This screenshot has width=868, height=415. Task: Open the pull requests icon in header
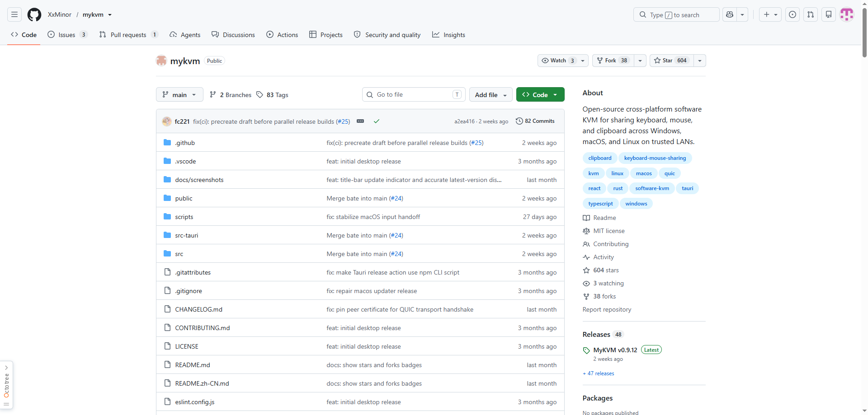tap(811, 15)
